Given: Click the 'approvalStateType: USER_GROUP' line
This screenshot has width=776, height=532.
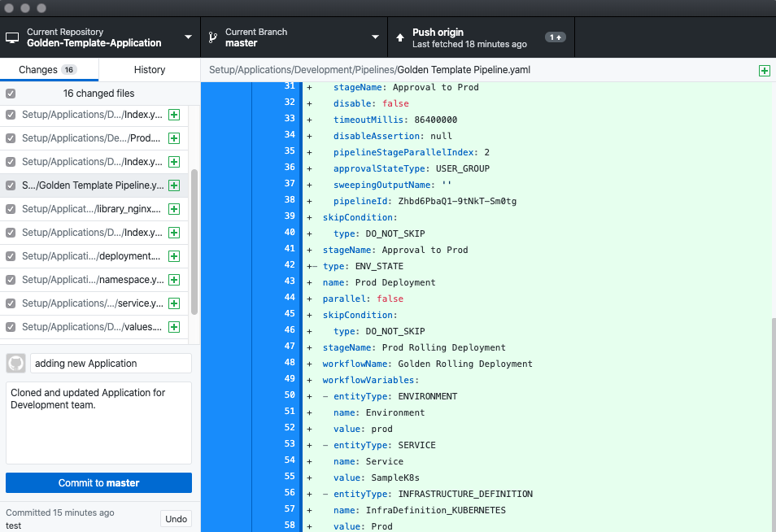Looking at the screenshot, I should pyautogui.click(x=412, y=168).
